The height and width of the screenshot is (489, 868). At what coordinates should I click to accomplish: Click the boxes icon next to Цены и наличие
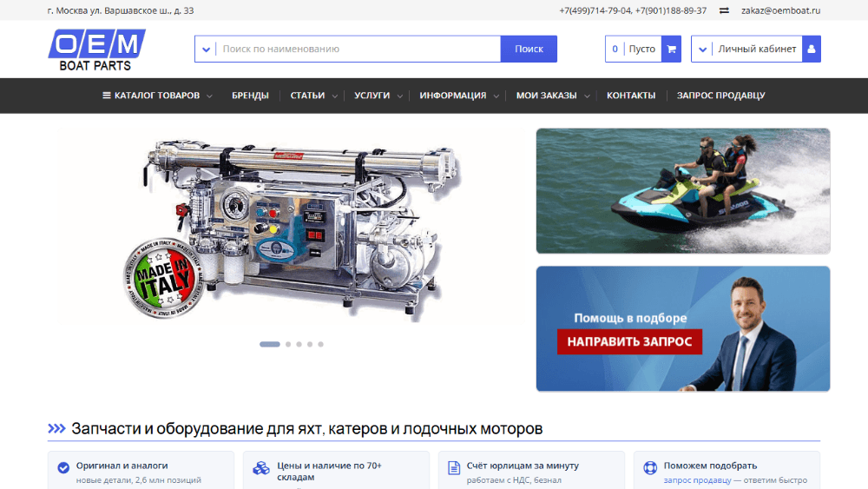click(x=260, y=468)
